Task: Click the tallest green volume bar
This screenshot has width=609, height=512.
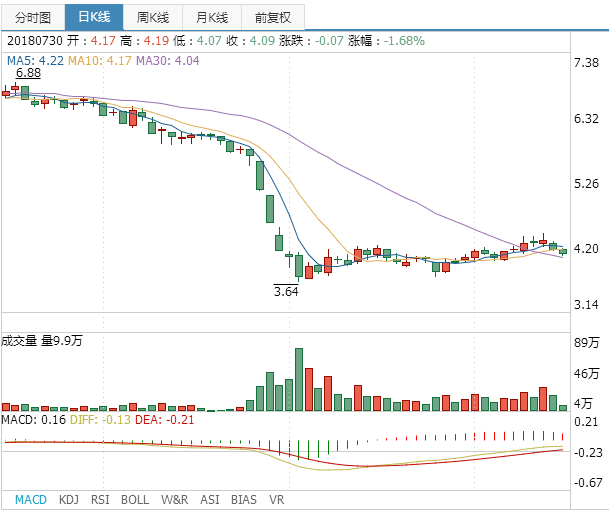Action: pos(299,380)
